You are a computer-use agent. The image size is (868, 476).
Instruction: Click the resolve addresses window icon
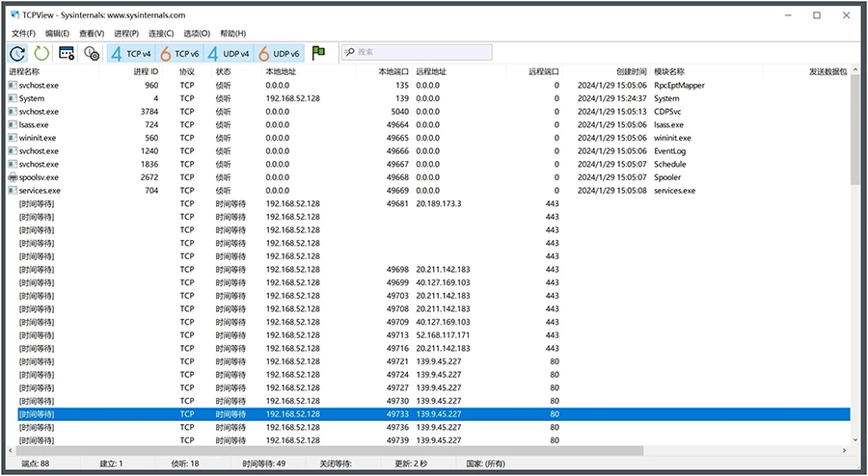[67, 53]
